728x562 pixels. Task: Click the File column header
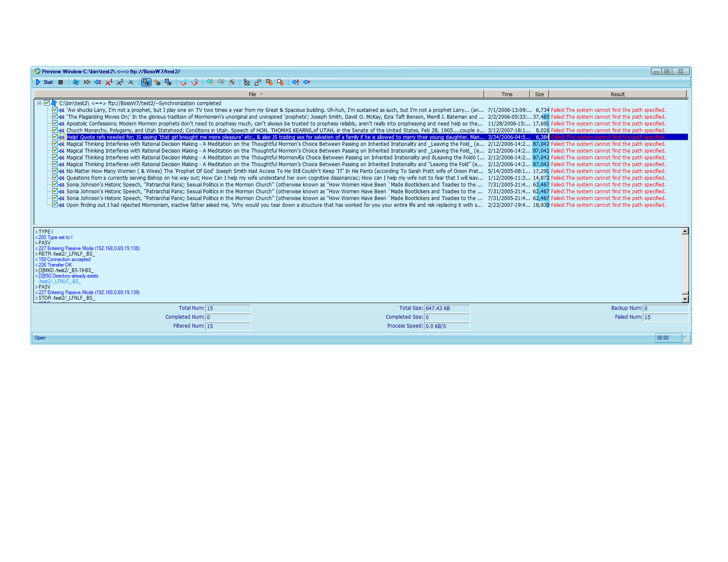259,94
